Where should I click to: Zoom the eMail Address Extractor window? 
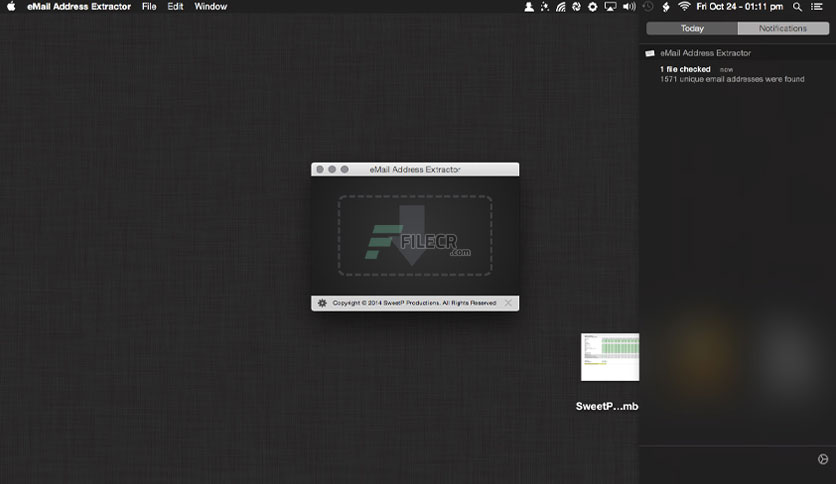point(344,169)
